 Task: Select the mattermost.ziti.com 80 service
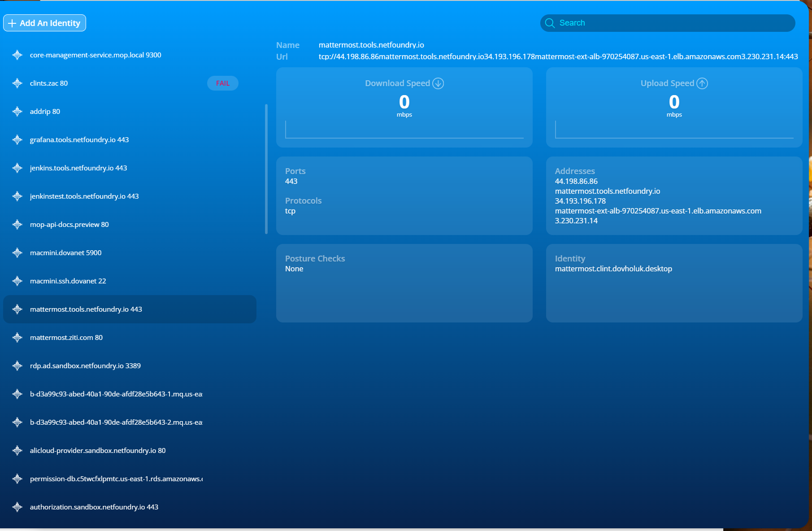66,337
